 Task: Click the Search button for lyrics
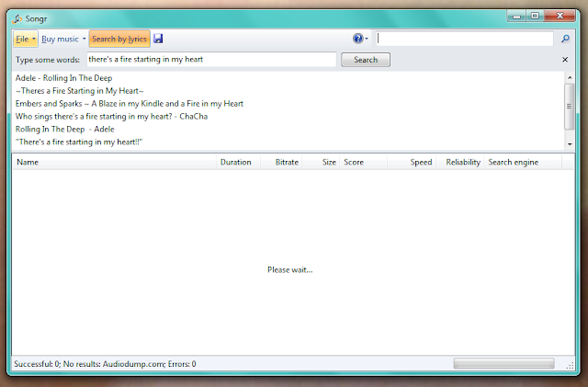(366, 60)
